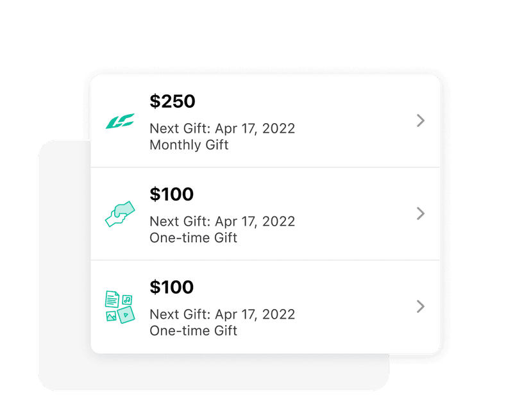Viewport: 531px width, 420px height.
Task: Click the $250 amount label
Action: click(x=171, y=101)
